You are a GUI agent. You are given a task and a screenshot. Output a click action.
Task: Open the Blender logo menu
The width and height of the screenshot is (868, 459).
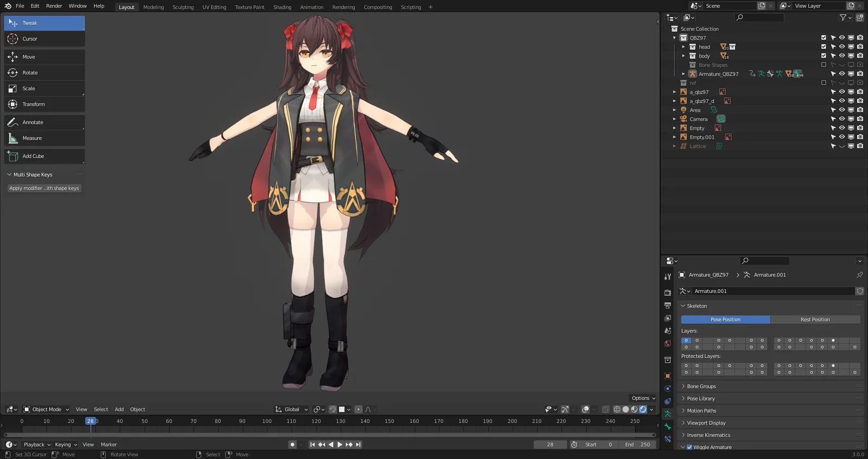pyautogui.click(x=8, y=6)
